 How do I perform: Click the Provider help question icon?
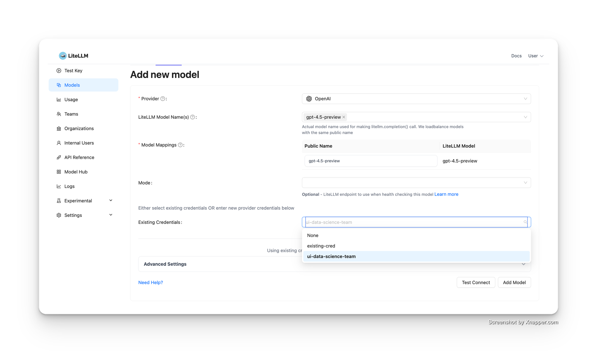tap(163, 99)
